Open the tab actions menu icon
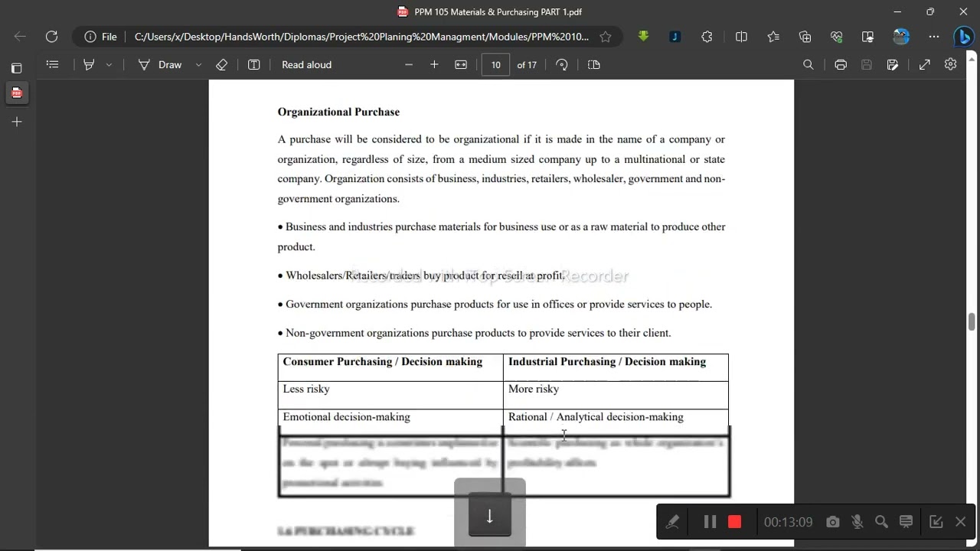 [x=16, y=68]
